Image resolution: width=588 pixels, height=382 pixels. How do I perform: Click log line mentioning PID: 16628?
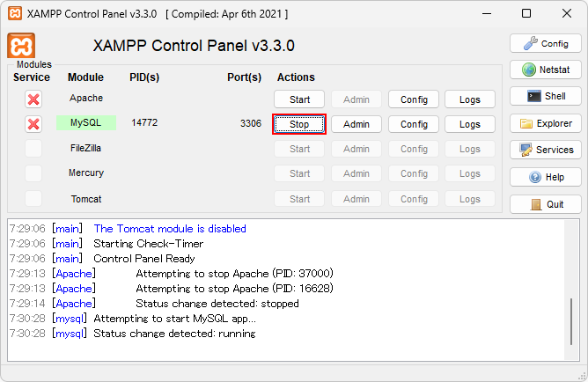coord(234,289)
